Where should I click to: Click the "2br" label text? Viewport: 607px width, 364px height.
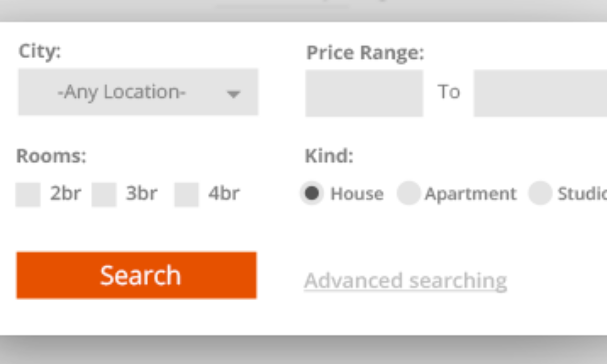pyautogui.click(x=65, y=194)
